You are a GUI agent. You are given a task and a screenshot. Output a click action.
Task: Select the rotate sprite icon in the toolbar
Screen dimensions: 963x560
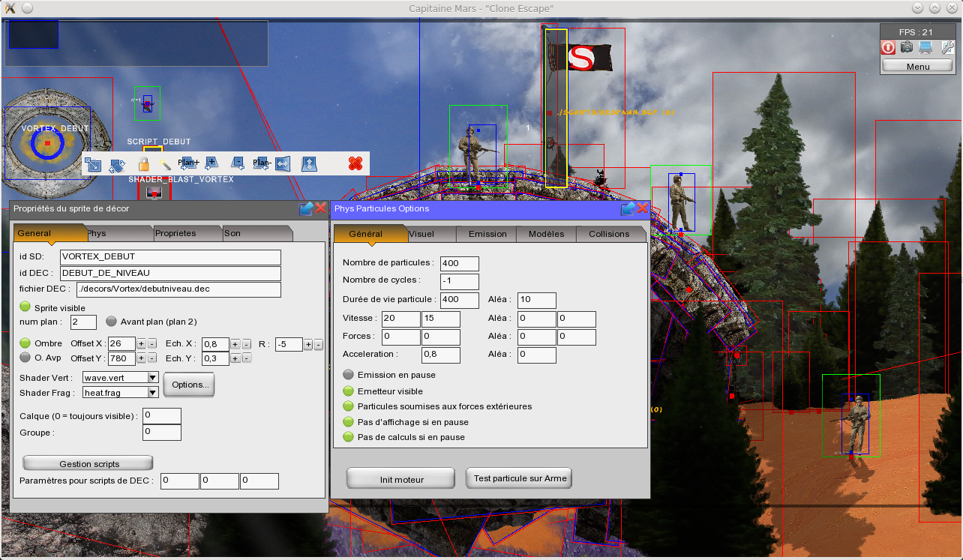[117, 163]
